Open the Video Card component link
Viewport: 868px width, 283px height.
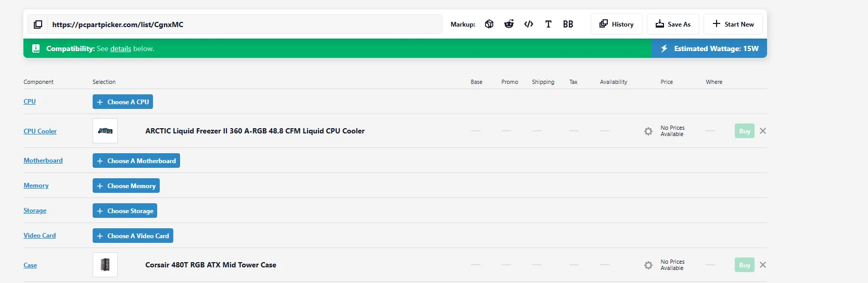tap(40, 236)
